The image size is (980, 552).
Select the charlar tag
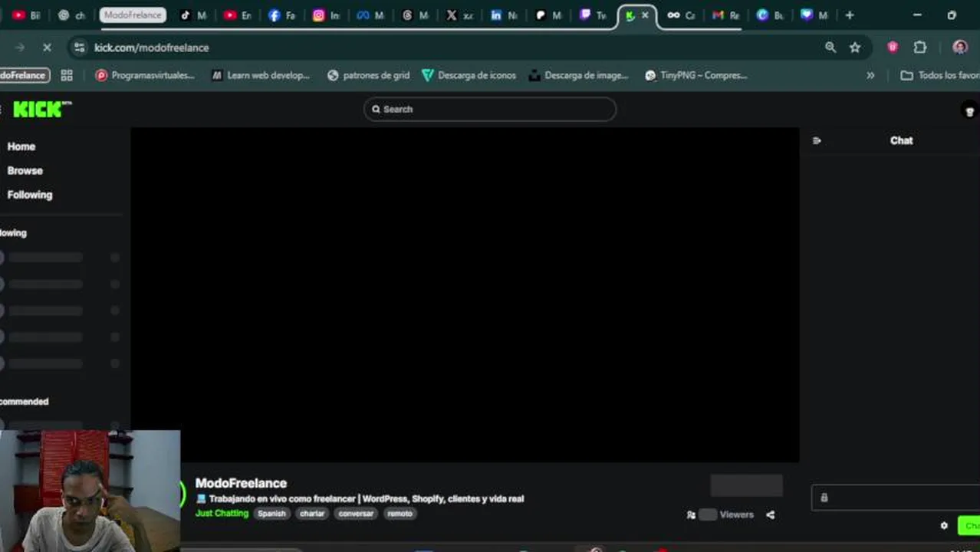click(x=312, y=514)
